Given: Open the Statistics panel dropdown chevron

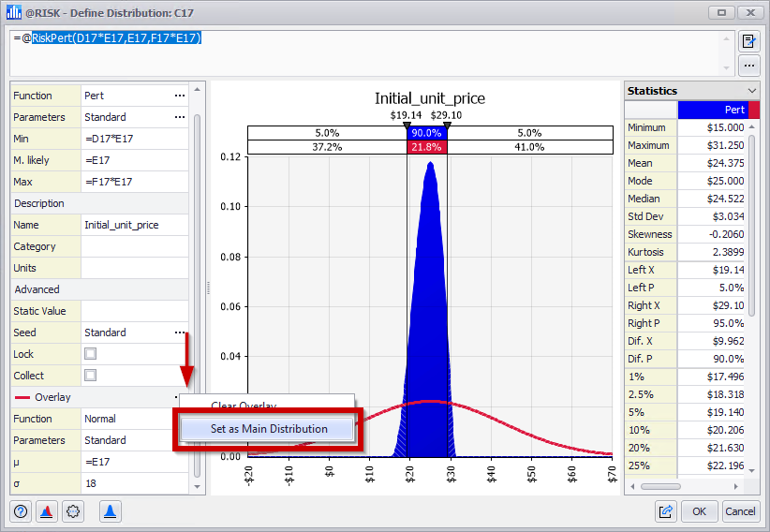Looking at the screenshot, I should tap(751, 91).
